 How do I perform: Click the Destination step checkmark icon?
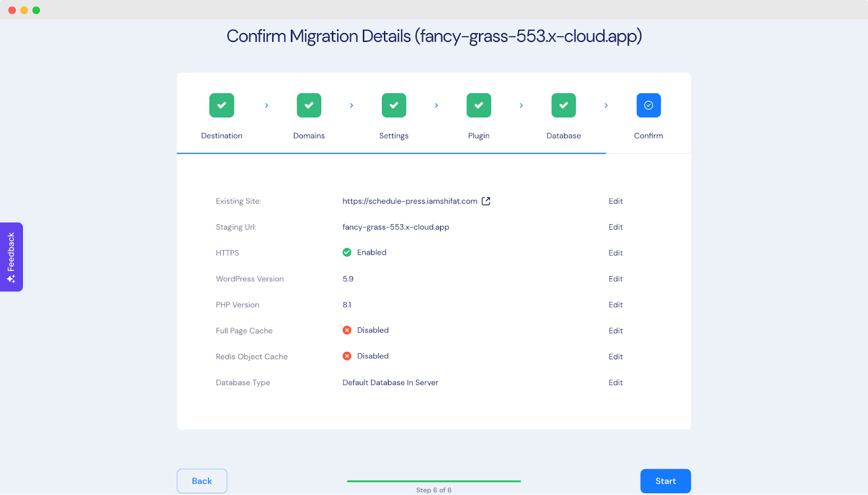click(x=221, y=105)
